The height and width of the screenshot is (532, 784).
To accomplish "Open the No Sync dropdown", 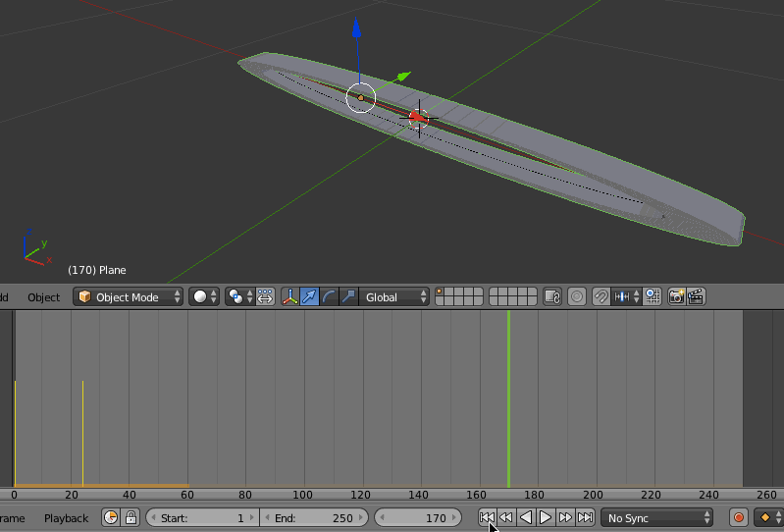I will pos(657,518).
